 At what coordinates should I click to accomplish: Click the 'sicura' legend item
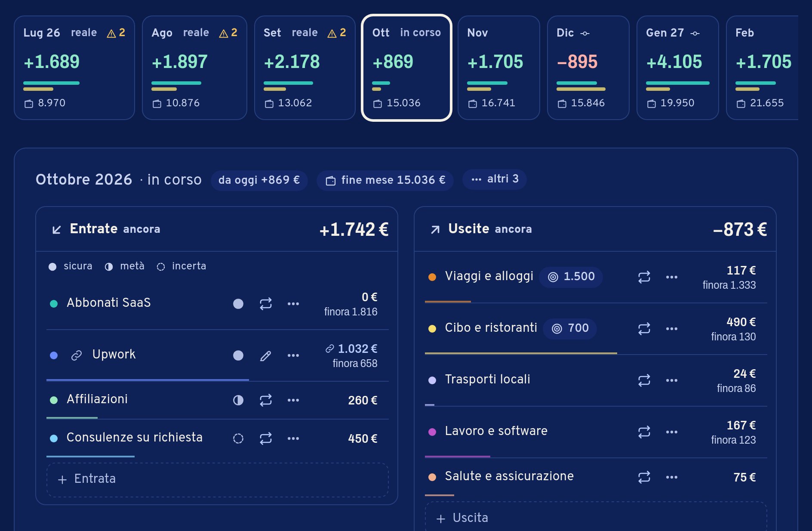click(71, 266)
